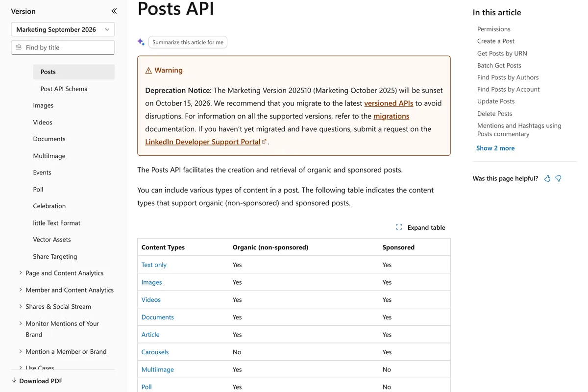
Task: Click Summarize this article for me
Action: tap(188, 42)
